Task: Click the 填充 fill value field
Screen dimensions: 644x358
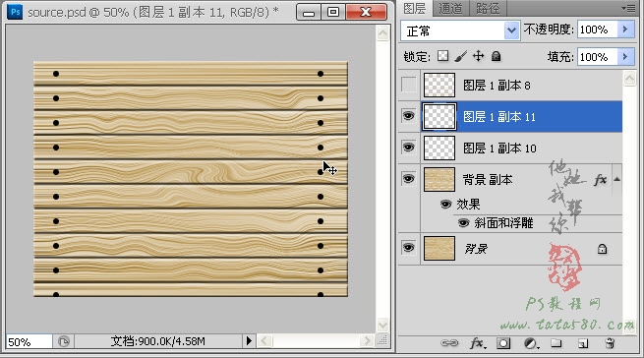Action: pyautogui.click(x=598, y=57)
